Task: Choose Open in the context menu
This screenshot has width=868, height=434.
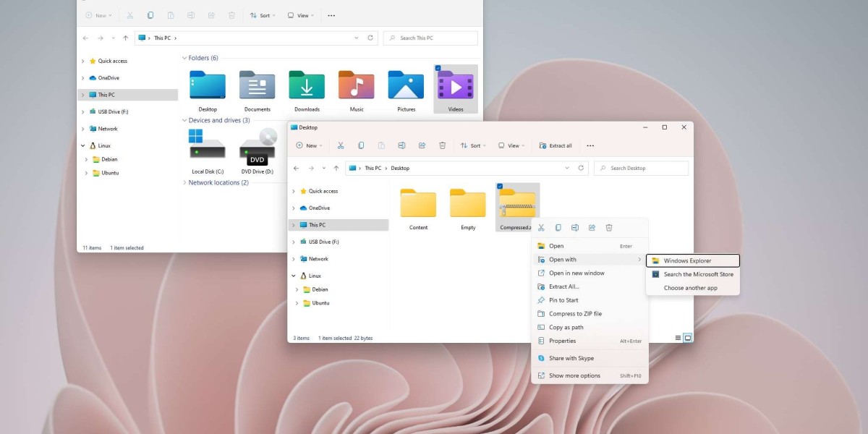Action: [590, 246]
